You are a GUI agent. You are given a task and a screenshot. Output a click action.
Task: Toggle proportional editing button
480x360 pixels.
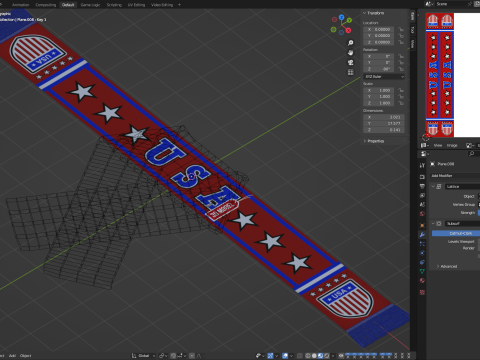(192, 356)
